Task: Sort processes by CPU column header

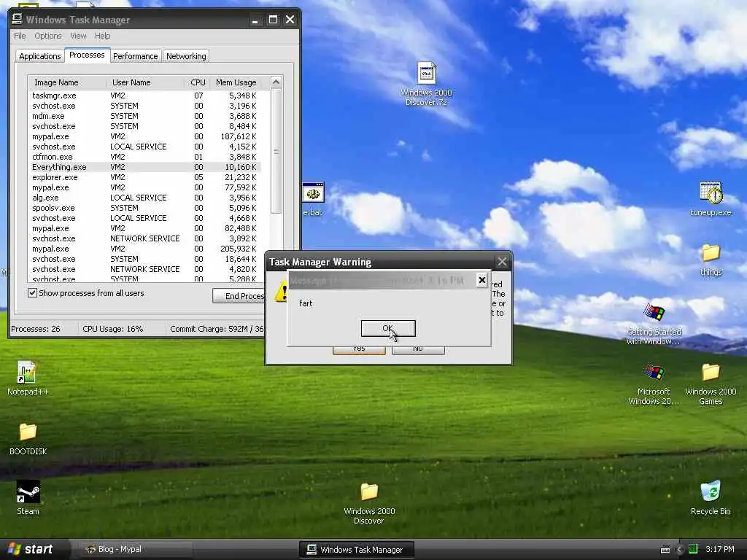Action: tap(197, 82)
